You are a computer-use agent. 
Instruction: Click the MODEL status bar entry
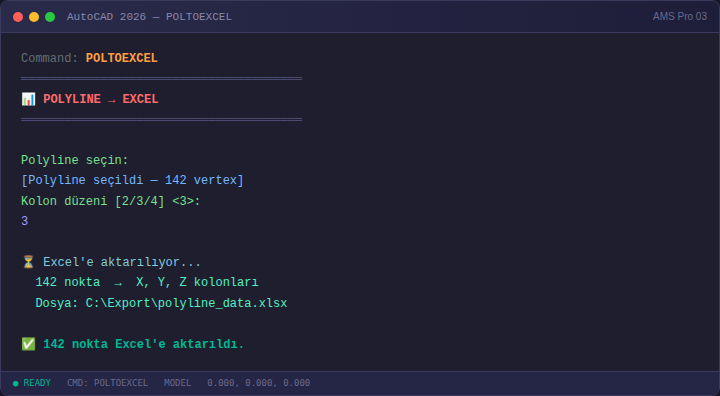click(x=177, y=383)
